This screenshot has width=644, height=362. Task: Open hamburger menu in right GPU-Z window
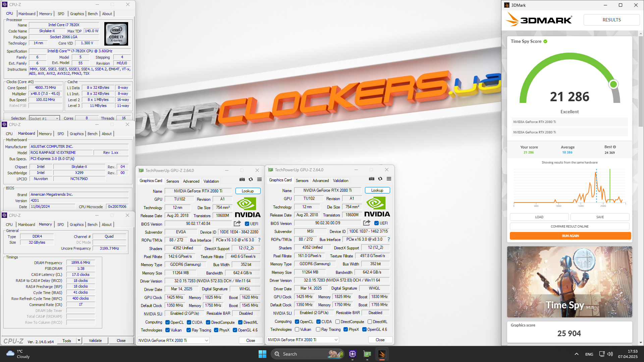389,179
